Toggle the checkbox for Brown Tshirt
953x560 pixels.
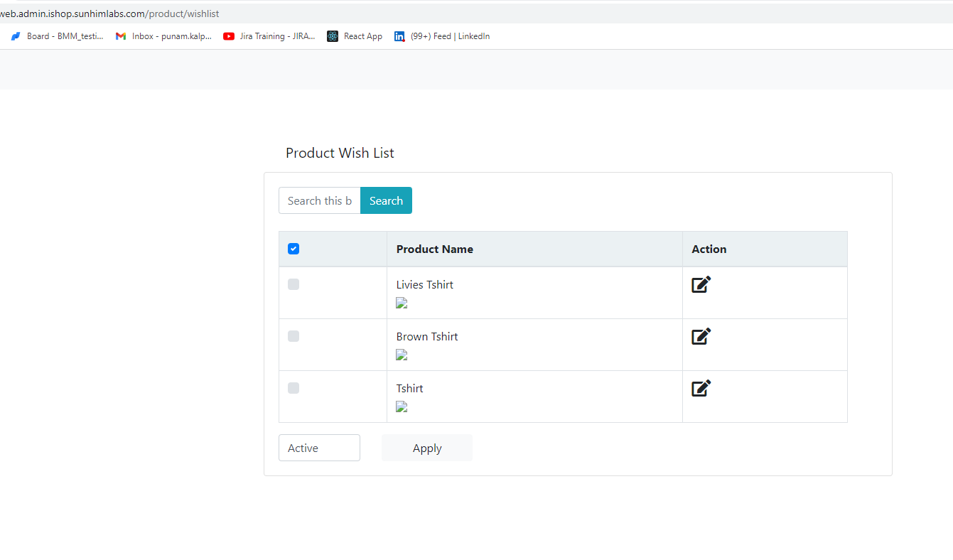click(294, 336)
